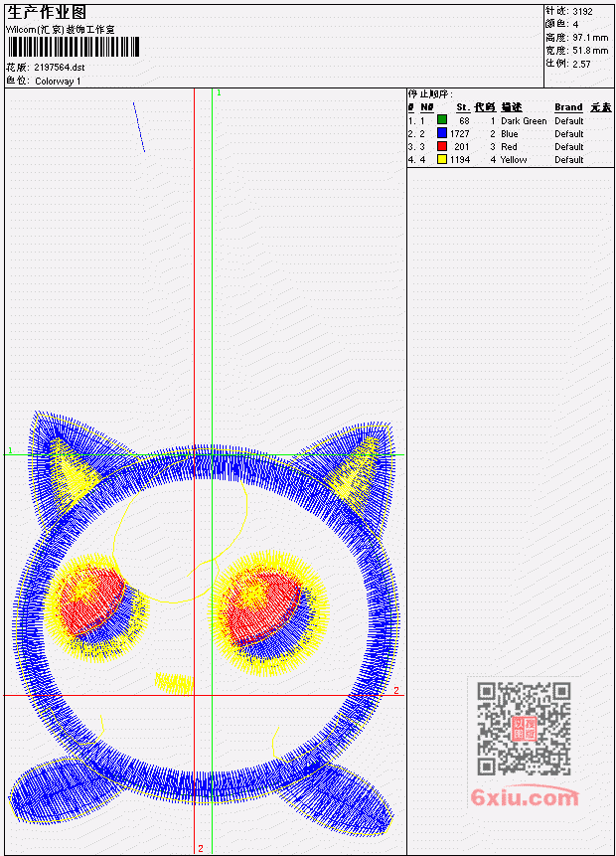Click the stitch count value '3192'

583,11
